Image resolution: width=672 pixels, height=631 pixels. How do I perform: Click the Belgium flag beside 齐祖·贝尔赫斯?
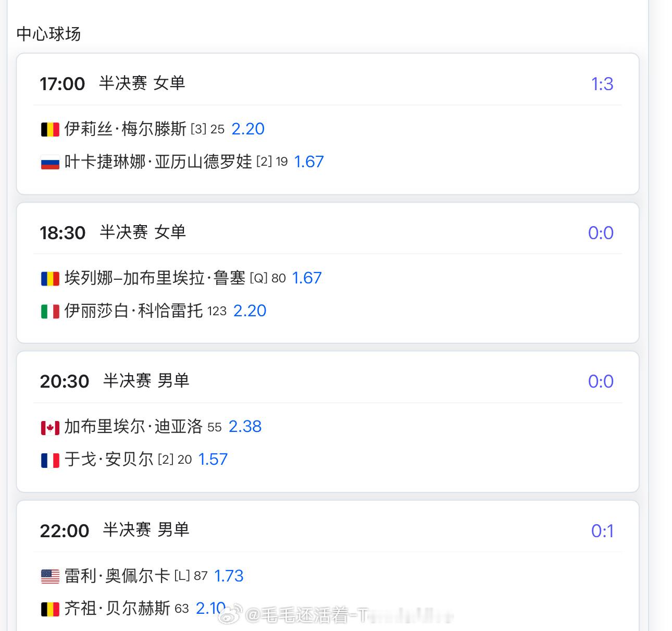[50, 609]
